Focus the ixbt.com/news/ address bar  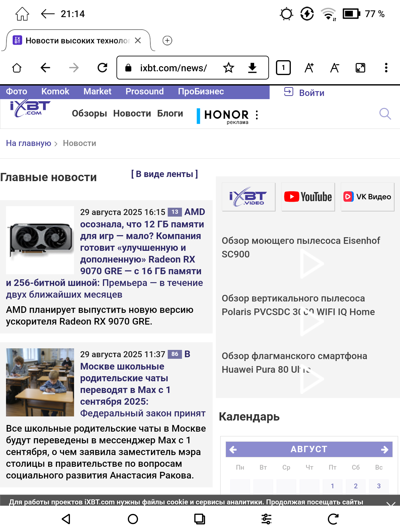tap(173, 68)
